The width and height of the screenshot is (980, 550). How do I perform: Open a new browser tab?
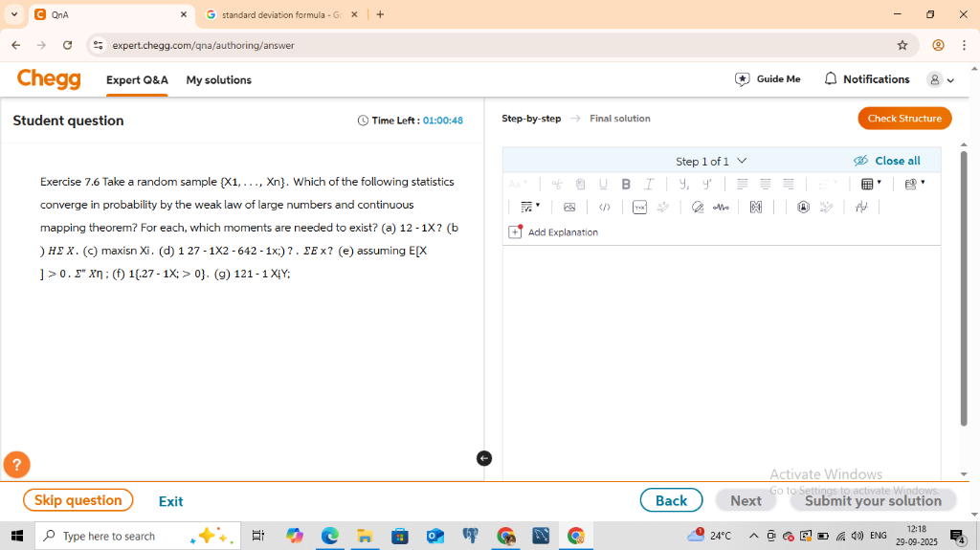pyautogui.click(x=380, y=14)
